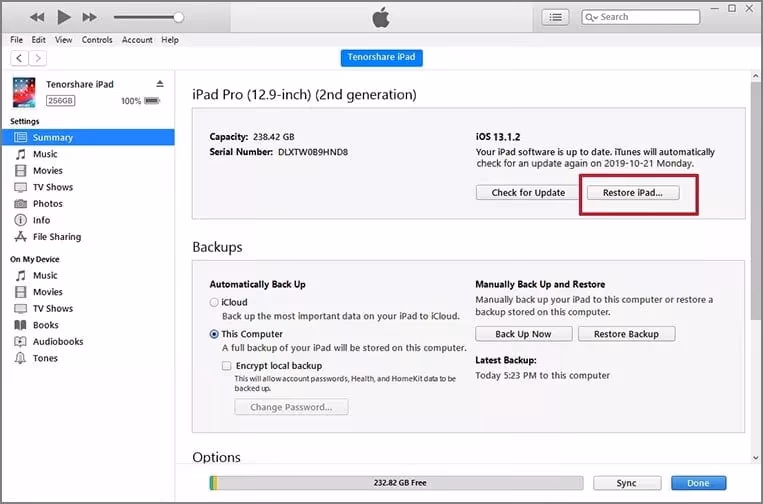Select the iCloud backup radio button

point(214,302)
